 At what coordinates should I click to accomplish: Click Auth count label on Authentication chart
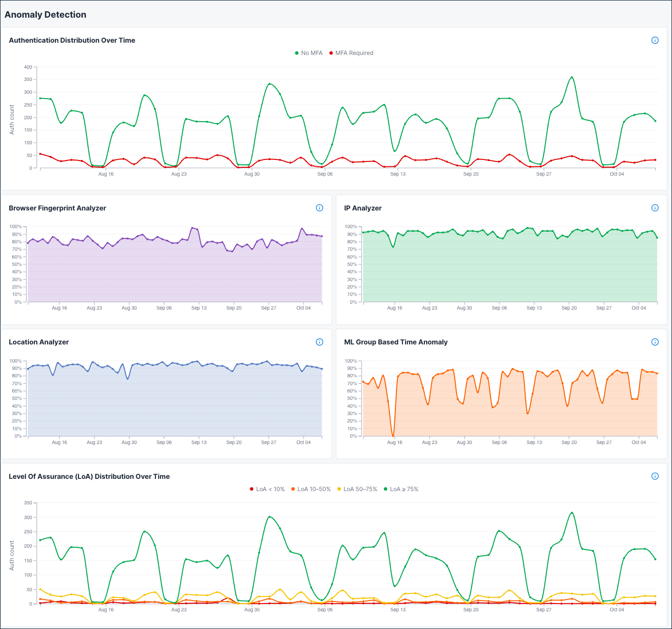click(12, 119)
